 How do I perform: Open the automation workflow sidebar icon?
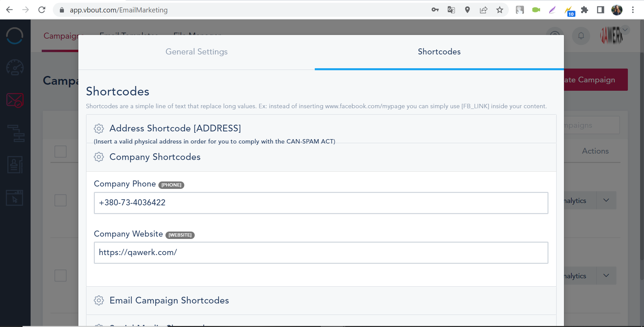click(16, 133)
